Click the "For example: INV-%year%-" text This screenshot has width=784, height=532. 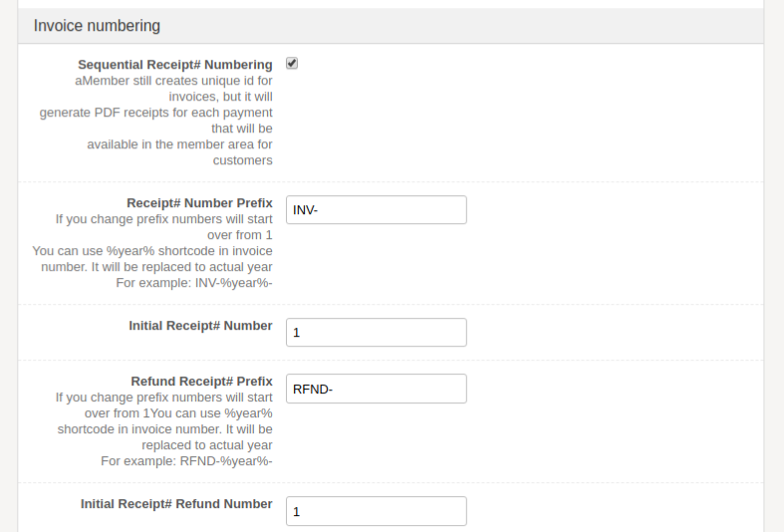pos(194,283)
